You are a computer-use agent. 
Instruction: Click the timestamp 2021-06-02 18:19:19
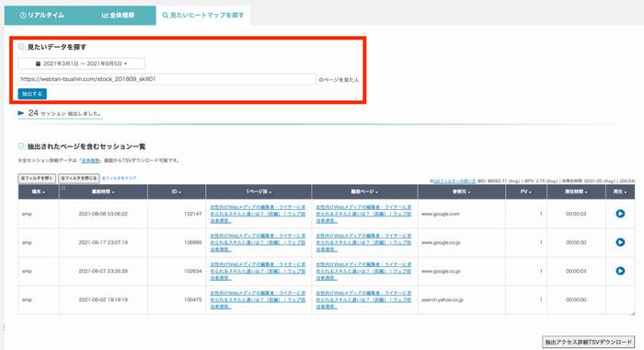[103, 300]
